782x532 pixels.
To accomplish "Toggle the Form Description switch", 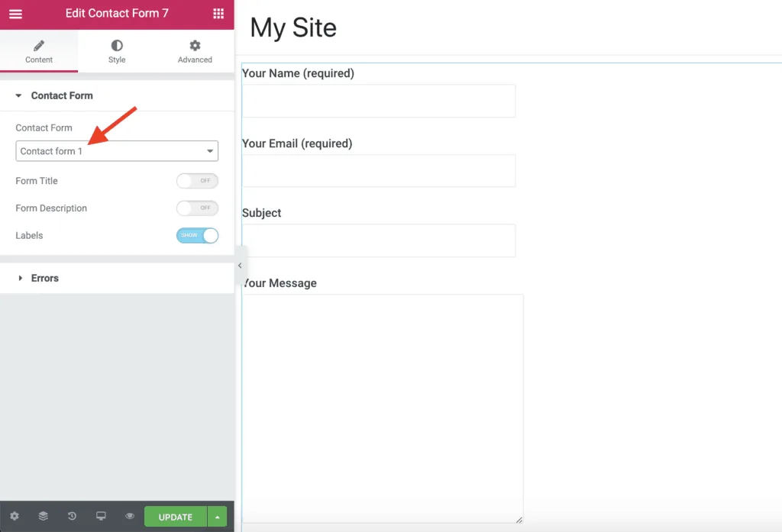I will pos(197,208).
